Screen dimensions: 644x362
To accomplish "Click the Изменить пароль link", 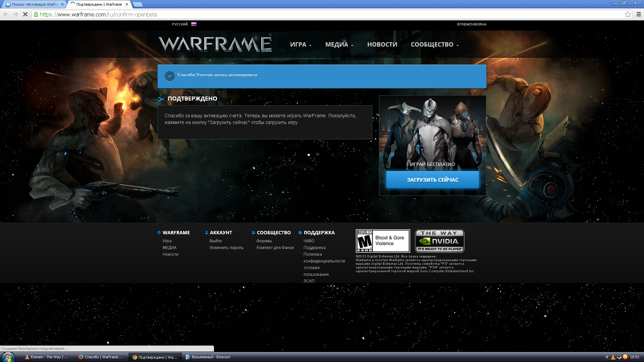I will click(x=226, y=248).
